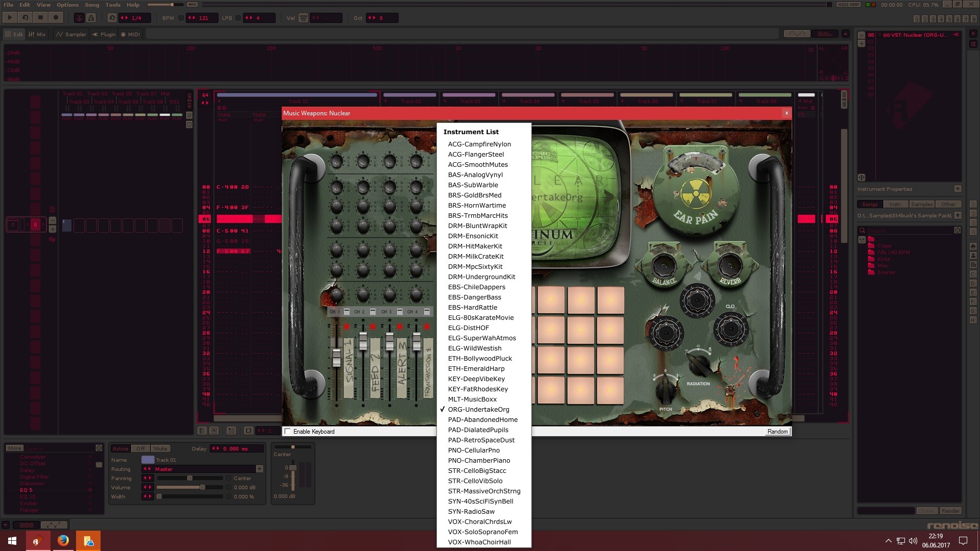Screen dimensions: 980x551
Task: Click the quantize Q button below the pattern editor
Action: [249, 431]
